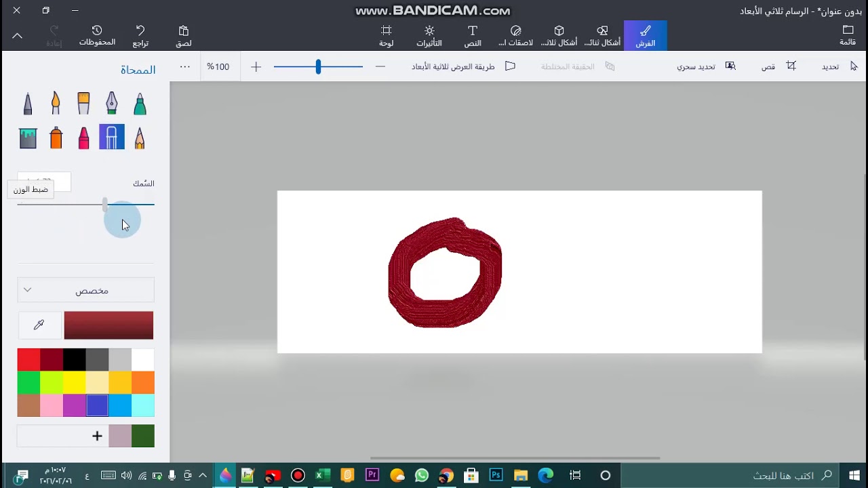
Task: Activate تحديد سحري (Magic select)
Action: point(706,66)
